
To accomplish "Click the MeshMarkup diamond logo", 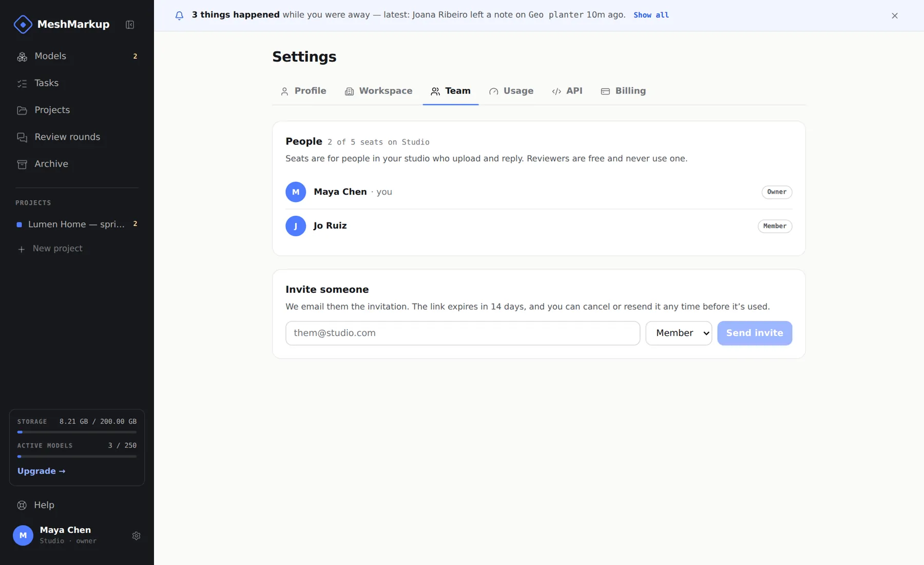I will click(x=23, y=24).
